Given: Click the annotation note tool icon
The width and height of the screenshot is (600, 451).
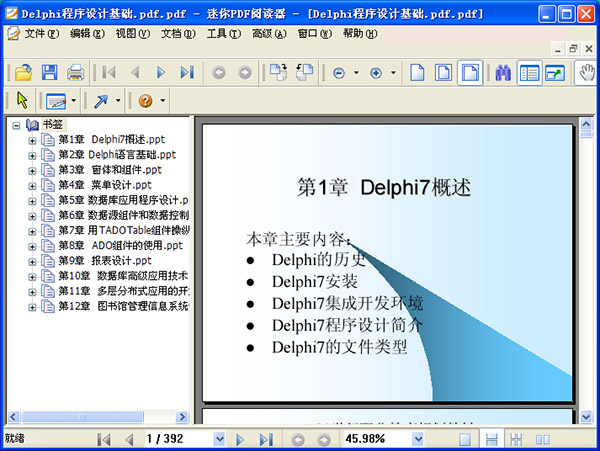Looking at the screenshot, I should pos(56,101).
